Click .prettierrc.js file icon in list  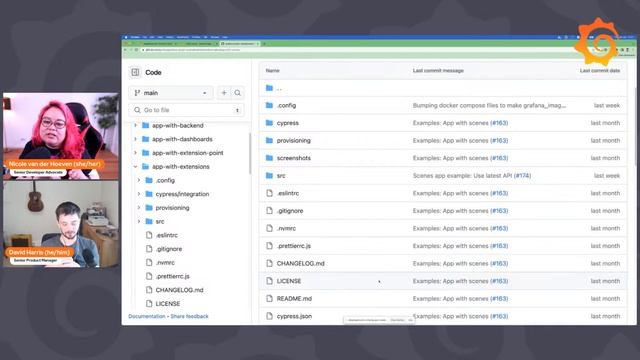click(269, 246)
